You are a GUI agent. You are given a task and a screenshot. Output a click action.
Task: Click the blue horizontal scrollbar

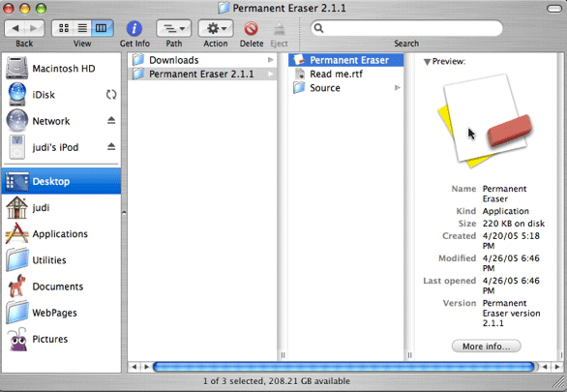(343, 367)
